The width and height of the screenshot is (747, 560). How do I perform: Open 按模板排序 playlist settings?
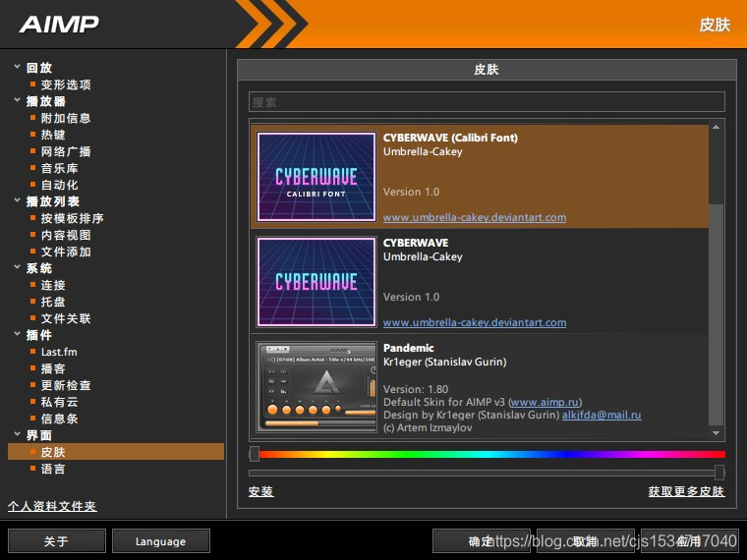tap(72, 218)
